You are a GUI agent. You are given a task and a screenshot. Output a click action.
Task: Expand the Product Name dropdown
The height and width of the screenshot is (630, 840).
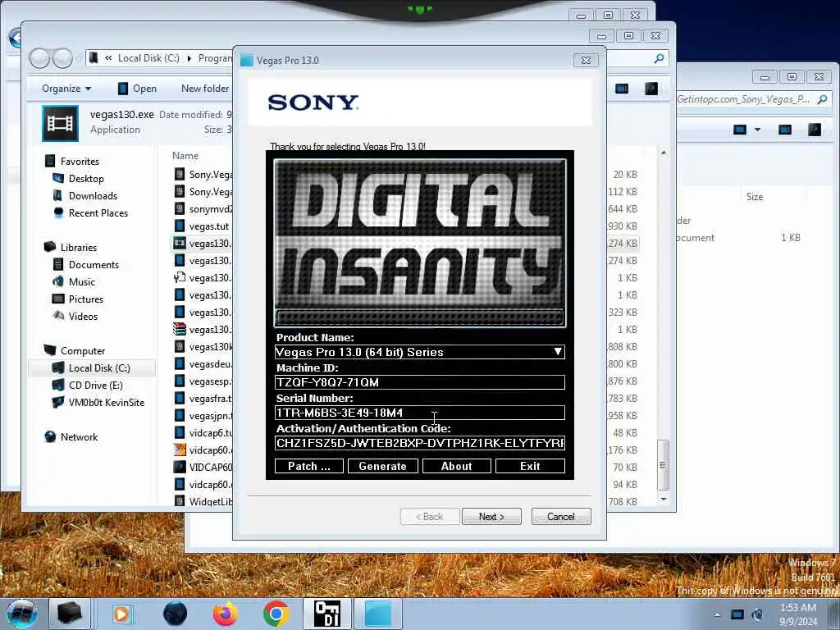558,352
